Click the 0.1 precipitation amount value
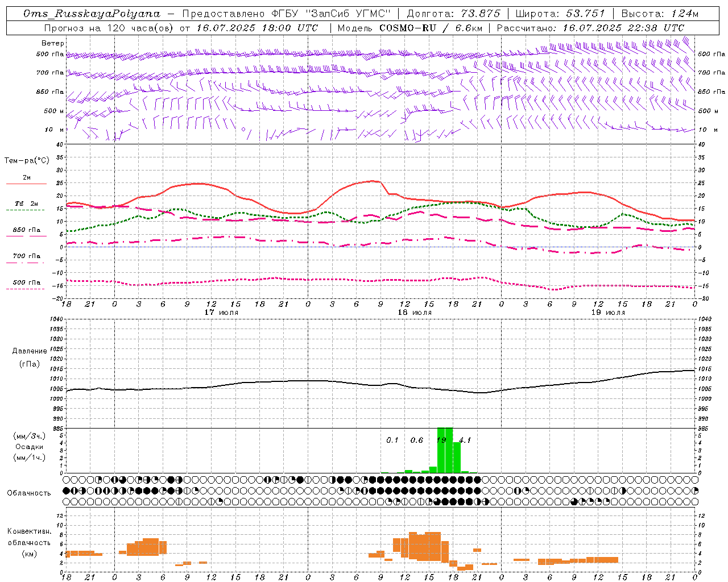This screenshot has width=728, height=582. point(392,440)
